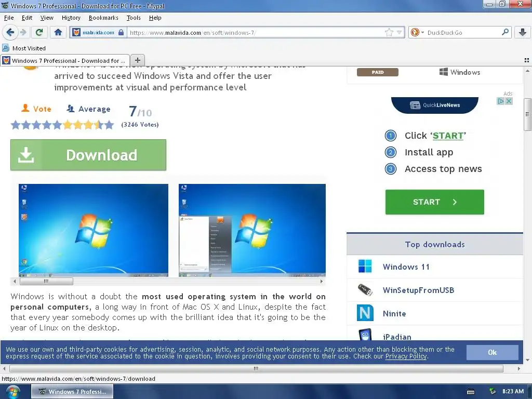532x399 pixels.
Task: Click the QuickLiveNews ad banner
Action: [x=435, y=105]
